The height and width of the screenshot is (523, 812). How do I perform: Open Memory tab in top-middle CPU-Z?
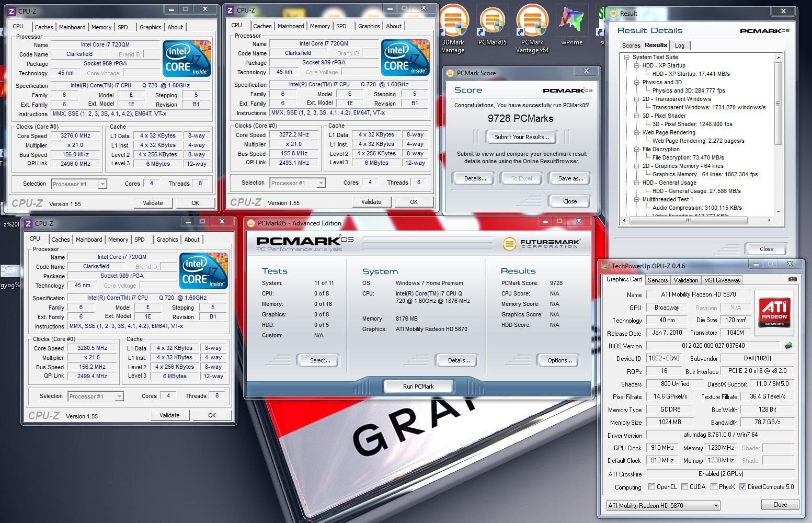click(319, 26)
